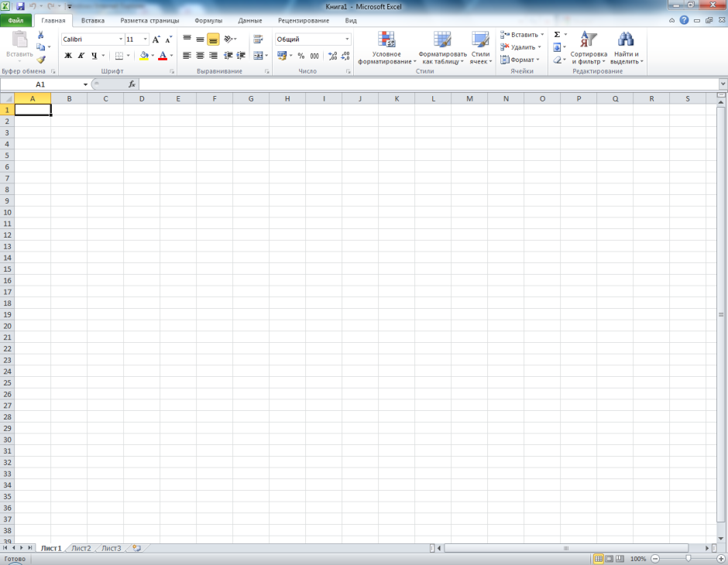Switch to Формулы tab
The height and width of the screenshot is (565, 728).
point(208,20)
